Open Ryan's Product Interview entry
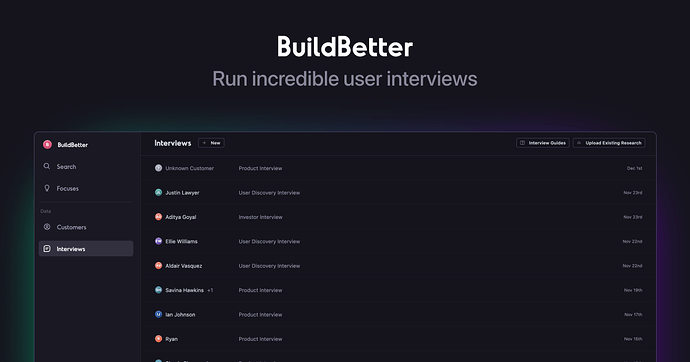This screenshot has width=690, height=362. click(x=398, y=339)
